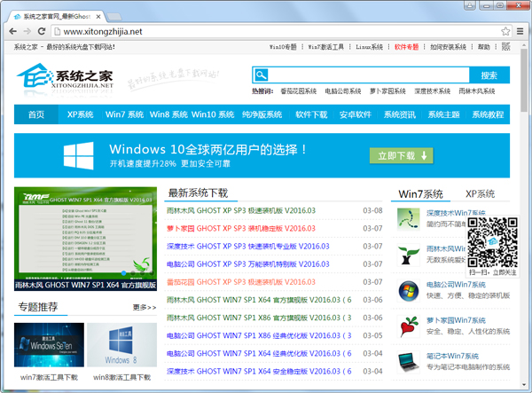Open 深度技术 GHOST XP SP3 快速装机专业版 link

click(x=247, y=247)
